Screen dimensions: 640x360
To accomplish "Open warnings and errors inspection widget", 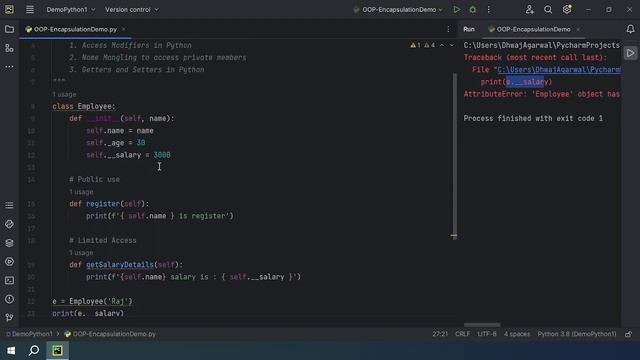I will pyautogui.click(x=422, y=45).
